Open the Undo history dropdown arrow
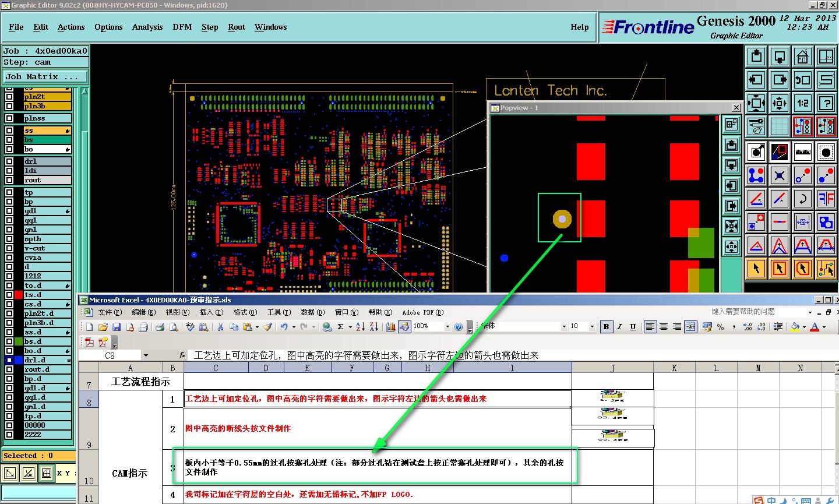Viewport: 839px width, 504px height. point(294,327)
